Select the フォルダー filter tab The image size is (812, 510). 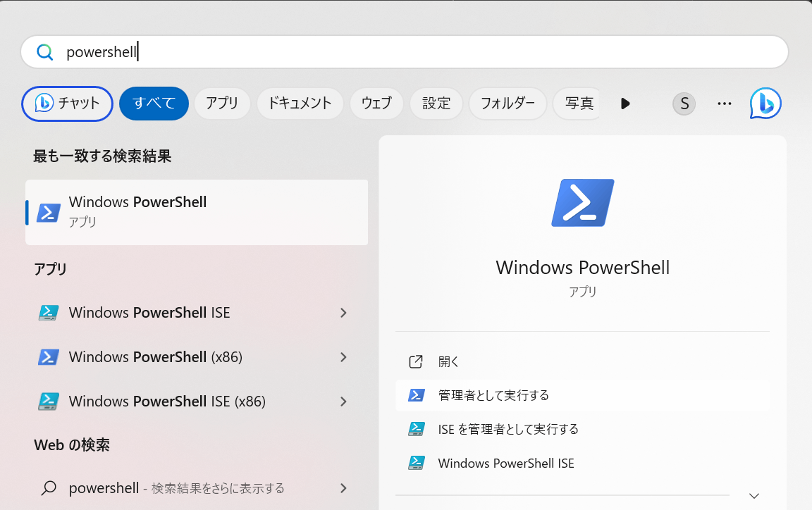click(x=508, y=104)
